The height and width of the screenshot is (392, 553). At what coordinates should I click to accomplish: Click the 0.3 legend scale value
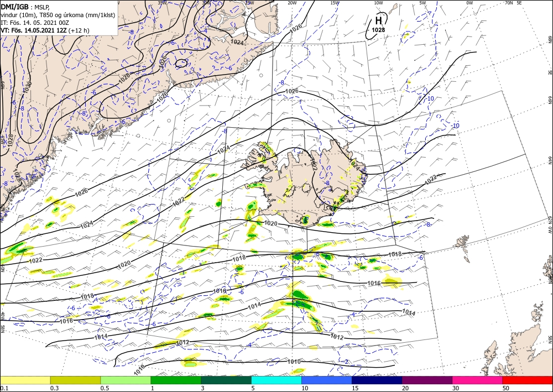point(54,388)
